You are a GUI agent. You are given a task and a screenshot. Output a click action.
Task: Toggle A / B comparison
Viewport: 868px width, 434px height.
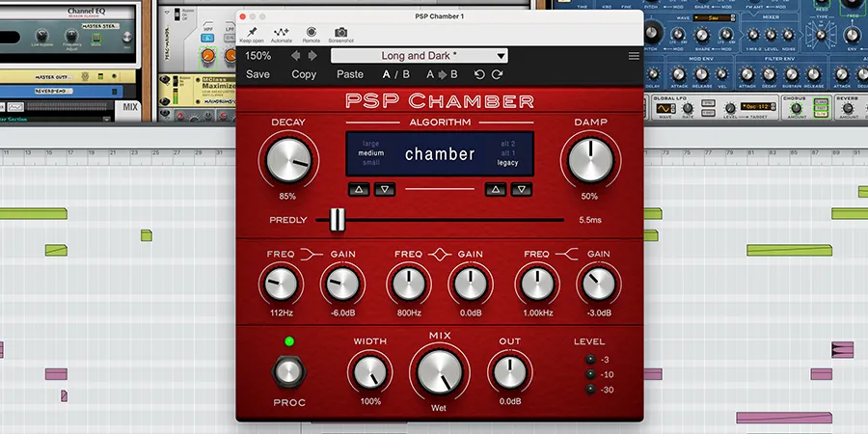click(x=396, y=74)
